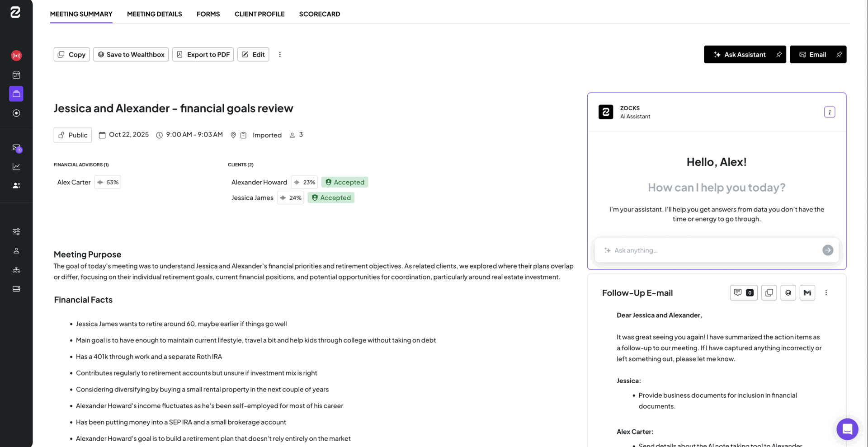Open the inbox icon with notification badge
Image resolution: width=868 pixels, height=447 pixels.
[x=16, y=148]
